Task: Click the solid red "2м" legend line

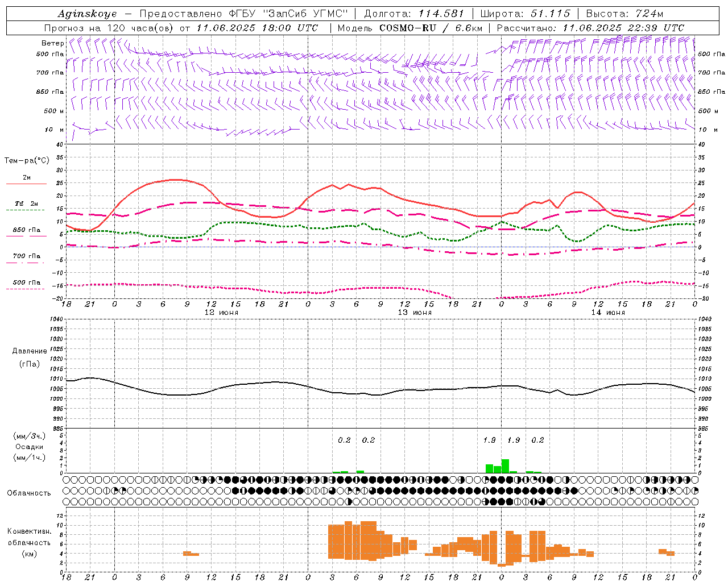Action: [26, 184]
